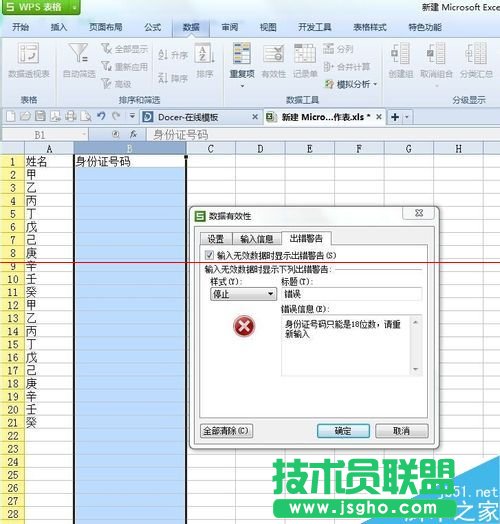Select cell A1 containing 姓名

pyautogui.click(x=49, y=162)
